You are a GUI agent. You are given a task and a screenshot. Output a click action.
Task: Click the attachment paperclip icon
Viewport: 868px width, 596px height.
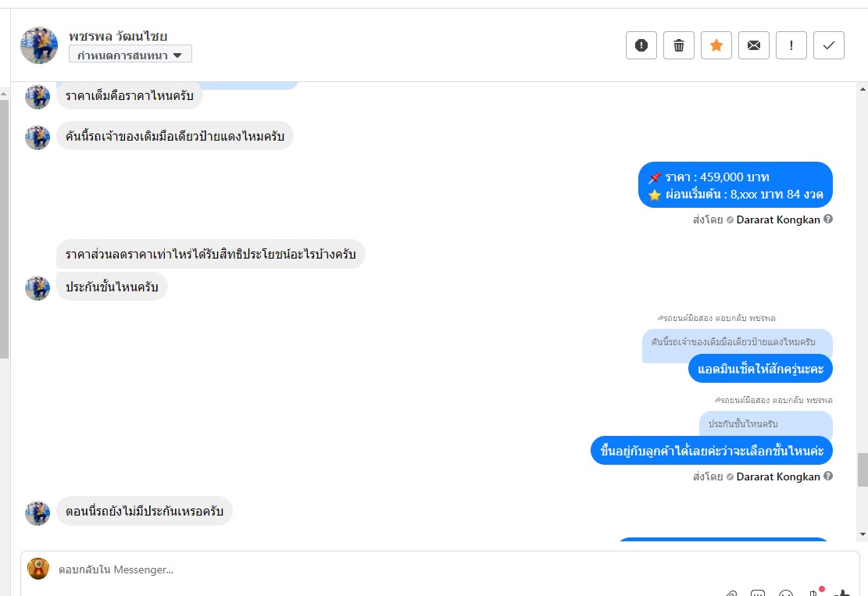[730, 594]
